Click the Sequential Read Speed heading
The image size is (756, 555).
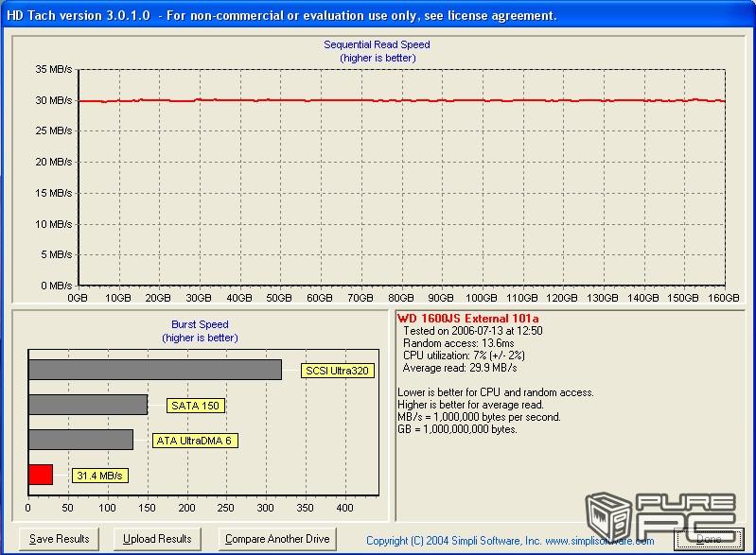377,44
